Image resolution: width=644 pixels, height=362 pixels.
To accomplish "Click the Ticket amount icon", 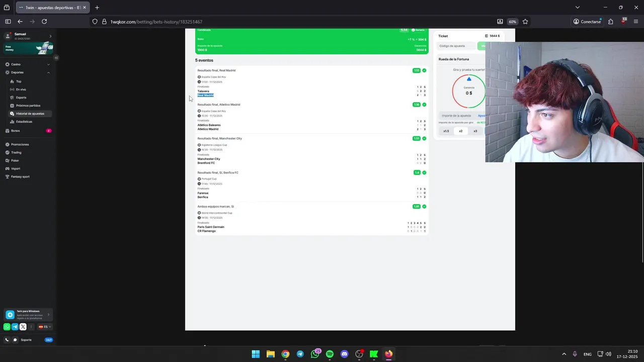I will pos(487,36).
